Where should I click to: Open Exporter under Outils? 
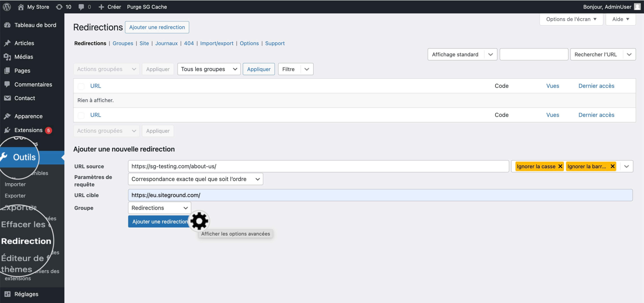click(15, 196)
